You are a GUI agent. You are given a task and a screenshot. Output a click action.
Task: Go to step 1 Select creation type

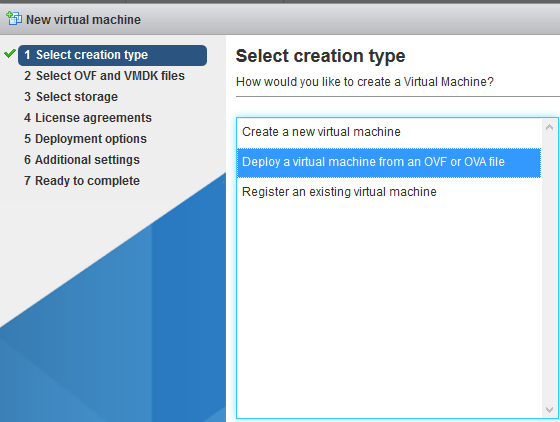tap(112, 55)
